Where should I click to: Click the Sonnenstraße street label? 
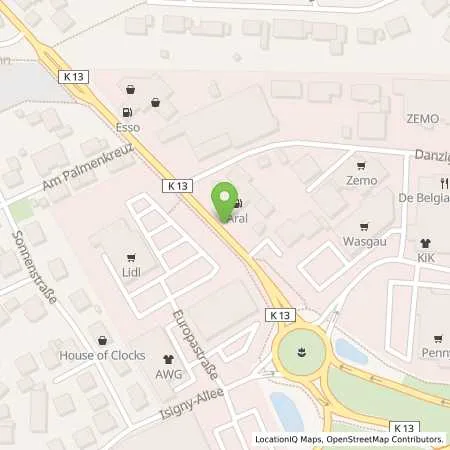34,267
